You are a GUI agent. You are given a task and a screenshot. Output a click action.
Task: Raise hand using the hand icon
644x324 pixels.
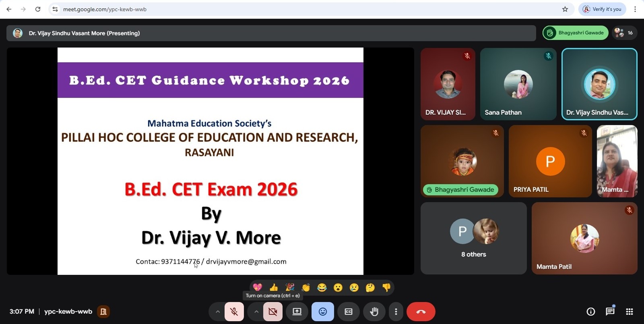click(374, 312)
